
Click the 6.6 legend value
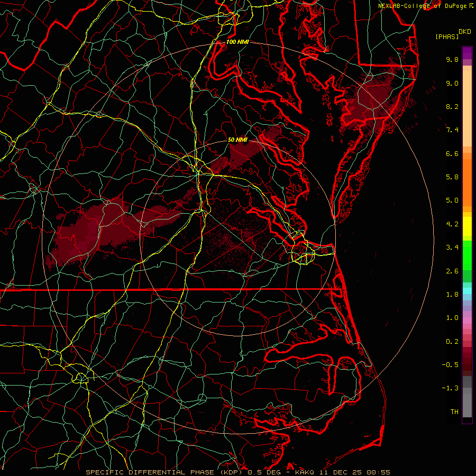452,153
